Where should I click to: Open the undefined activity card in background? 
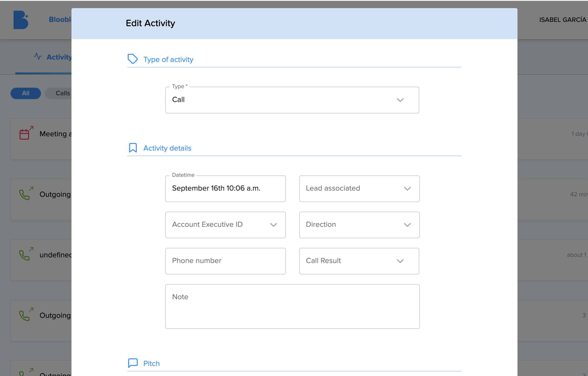point(41,260)
